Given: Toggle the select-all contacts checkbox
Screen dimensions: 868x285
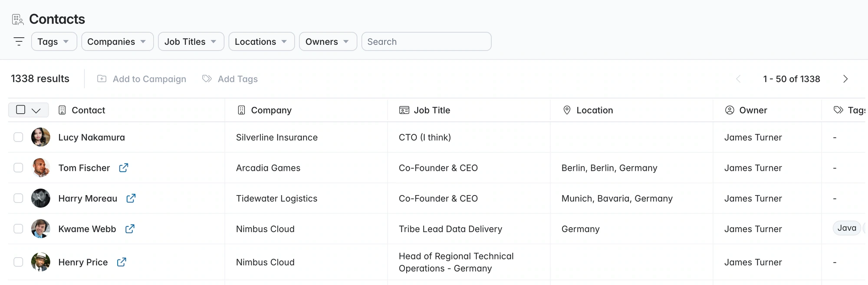Looking at the screenshot, I should [x=20, y=110].
